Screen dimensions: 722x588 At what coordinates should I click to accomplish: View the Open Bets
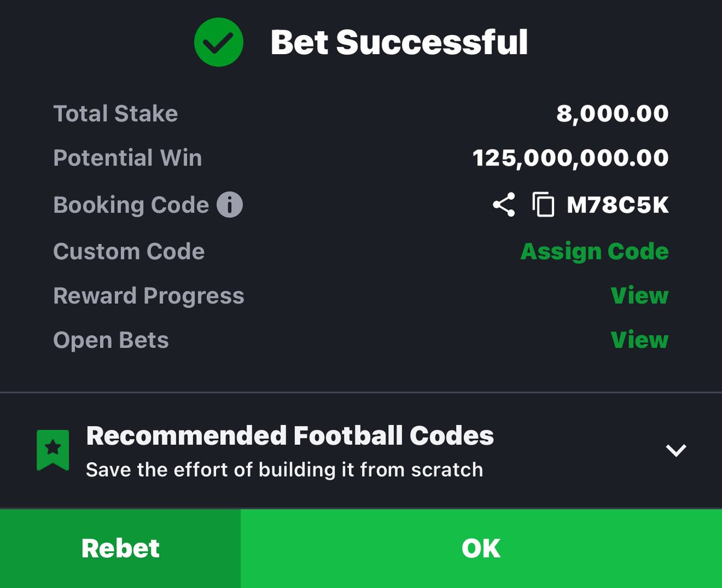click(640, 340)
